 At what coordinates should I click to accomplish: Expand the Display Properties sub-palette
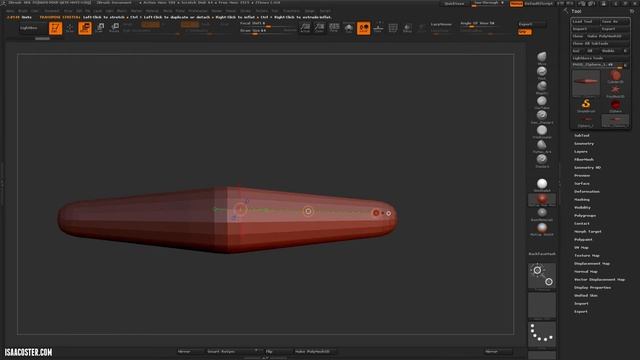593,288
